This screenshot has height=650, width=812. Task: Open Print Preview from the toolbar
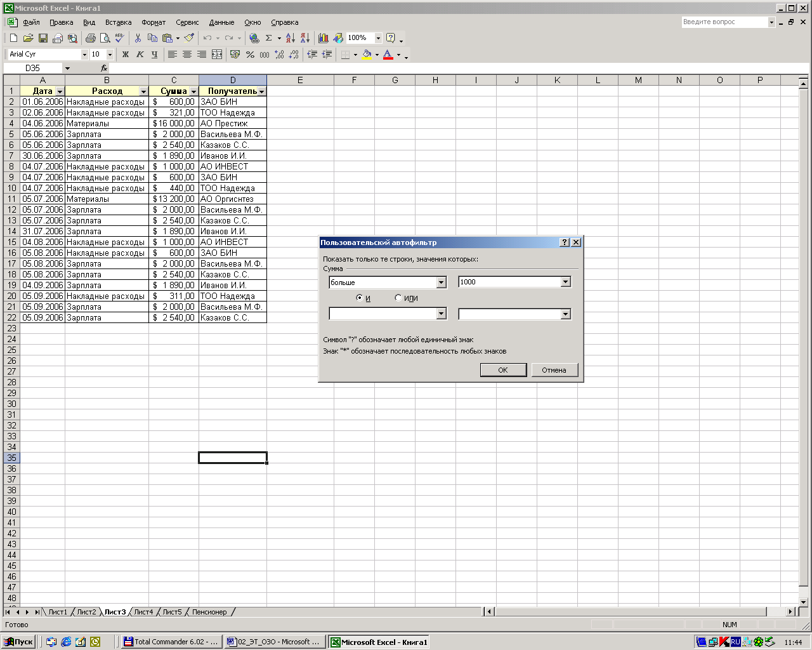(105, 38)
